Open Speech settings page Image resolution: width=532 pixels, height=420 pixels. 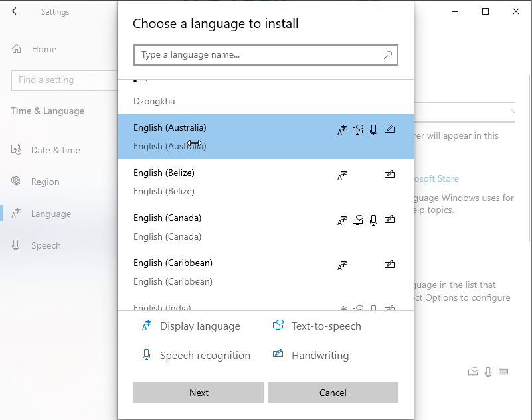pos(46,245)
